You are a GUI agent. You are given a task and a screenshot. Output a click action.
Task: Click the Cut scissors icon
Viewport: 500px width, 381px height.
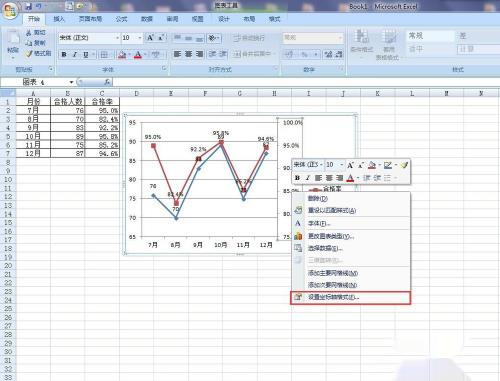29,33
